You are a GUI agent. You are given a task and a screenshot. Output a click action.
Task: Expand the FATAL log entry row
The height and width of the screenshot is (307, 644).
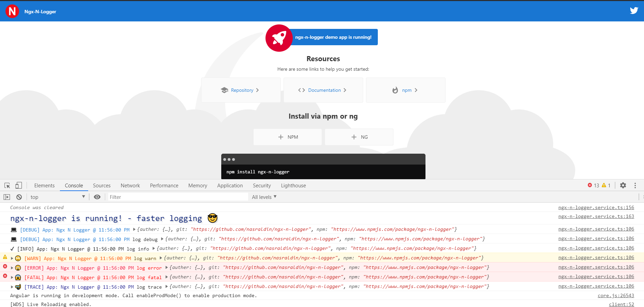(12, 277)
